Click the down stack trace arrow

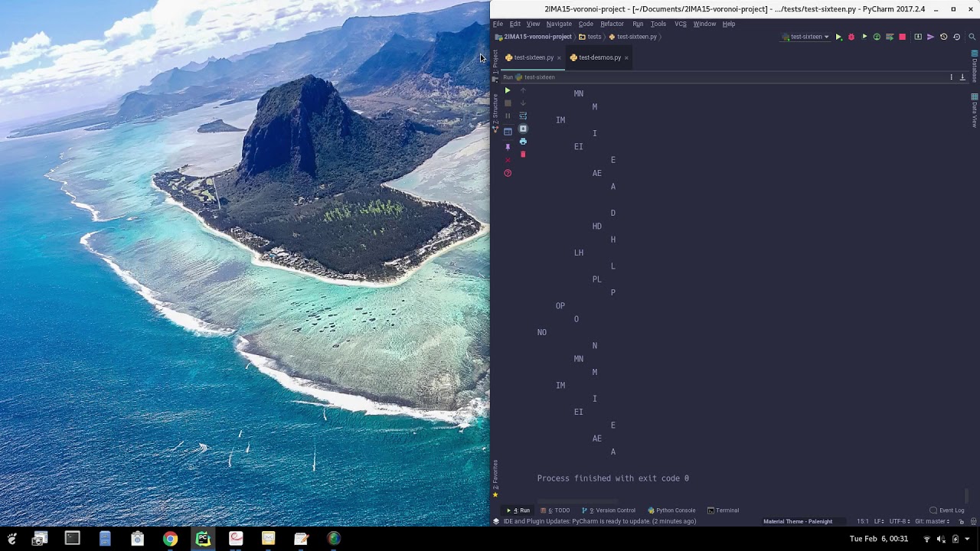[523, 103]
